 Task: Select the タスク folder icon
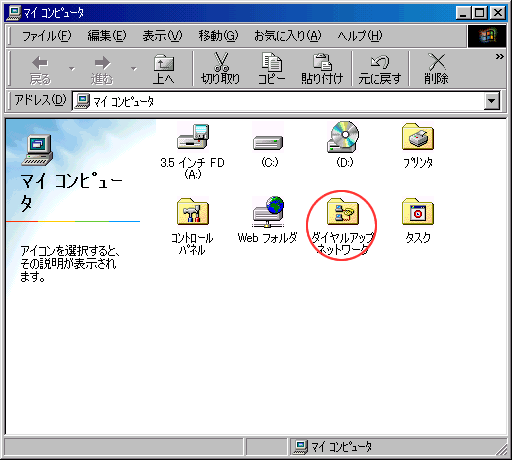[418, 212]
